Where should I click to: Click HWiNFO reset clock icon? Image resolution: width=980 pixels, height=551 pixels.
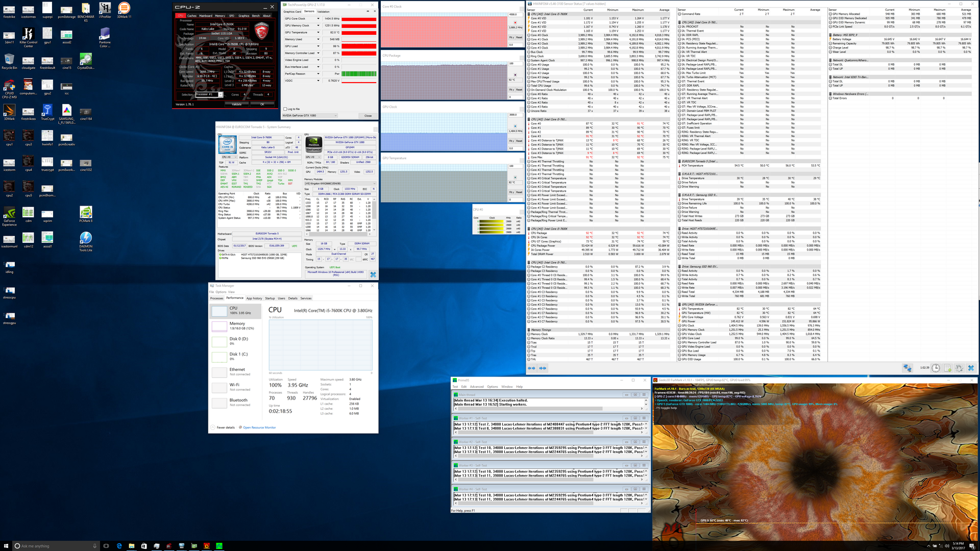pyautogui.click(x=936, y=368)
